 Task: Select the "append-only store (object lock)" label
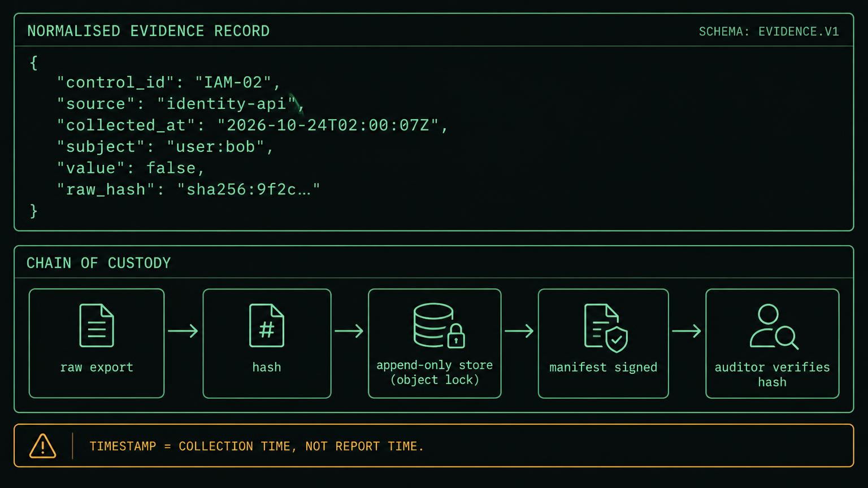(435, 372)
